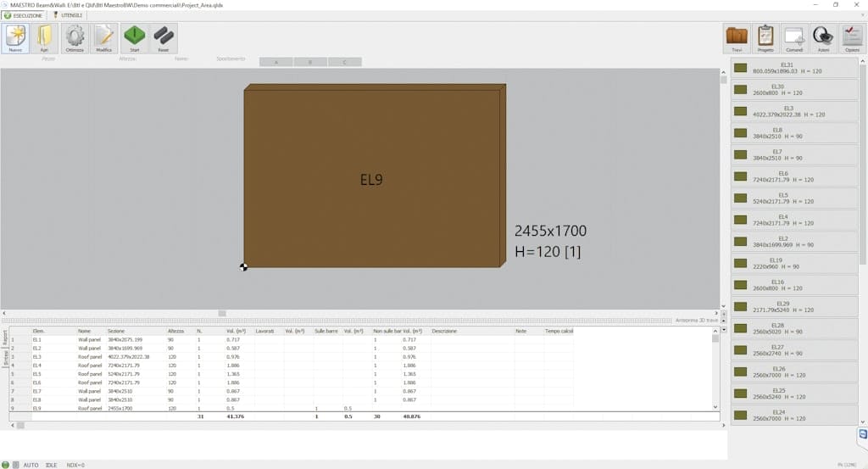Click the Comandi window icon
This screenshot has width=868, height=469.
[x=794, y=38]
